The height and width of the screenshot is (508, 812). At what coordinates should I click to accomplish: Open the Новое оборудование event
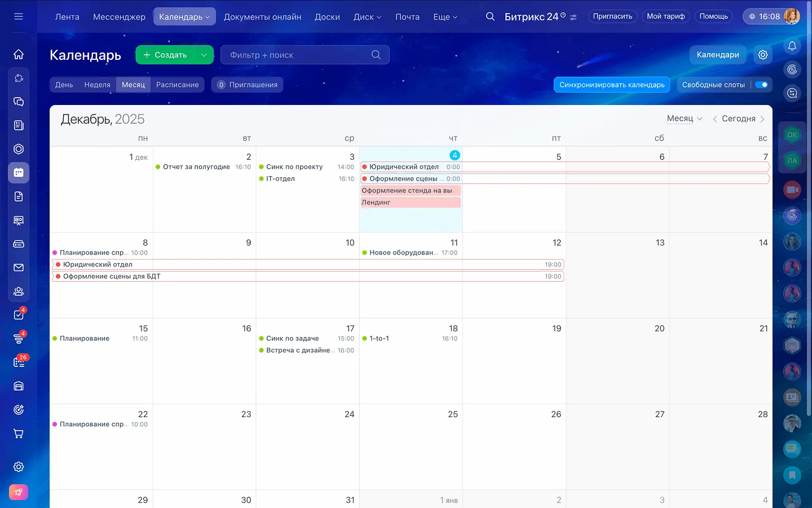(410, 253)
